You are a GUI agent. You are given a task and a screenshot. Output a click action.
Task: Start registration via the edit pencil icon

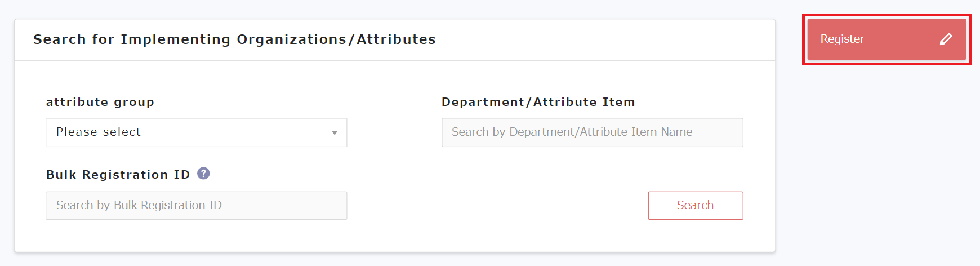point(946,39)
